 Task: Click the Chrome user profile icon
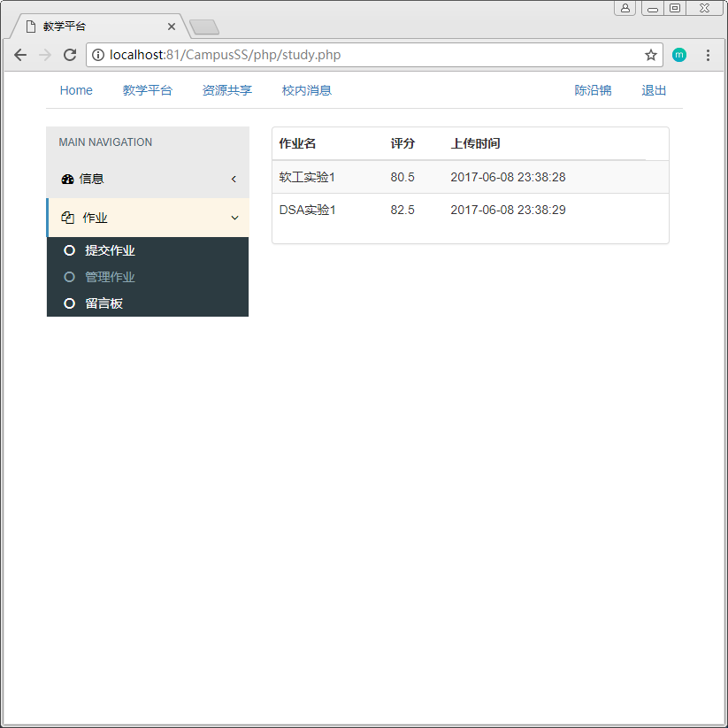tap(625, 8)
